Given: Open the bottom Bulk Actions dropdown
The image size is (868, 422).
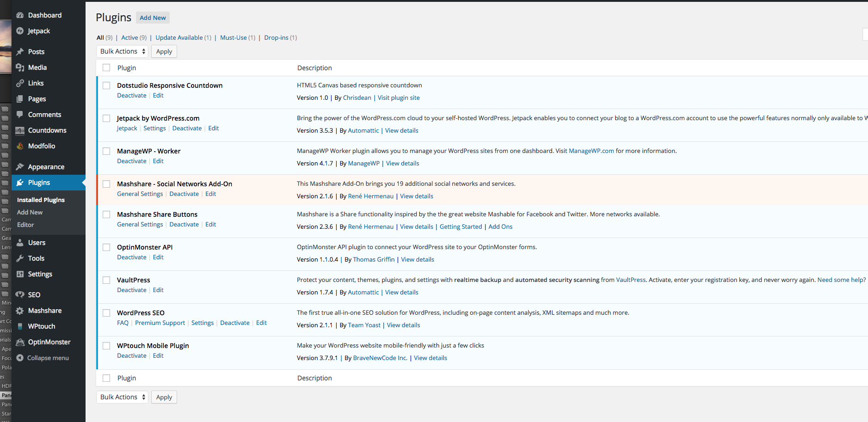Looking at the screenshot, I should (122, 397).
